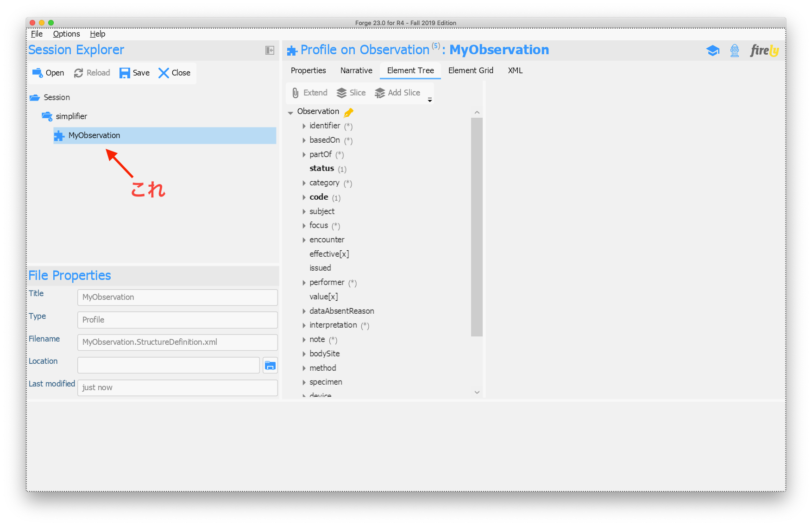Click the Close button label

click(181, 73)
